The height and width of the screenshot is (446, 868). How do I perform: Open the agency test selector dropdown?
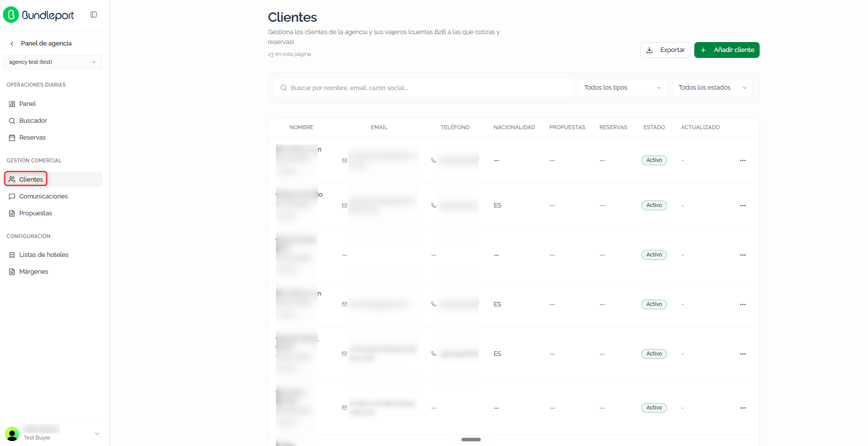52,62
